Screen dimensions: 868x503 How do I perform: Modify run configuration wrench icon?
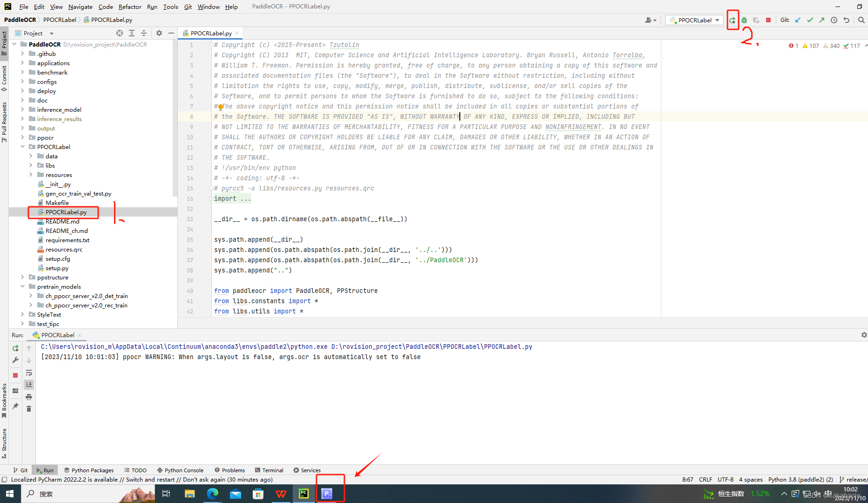pos(15,360)
